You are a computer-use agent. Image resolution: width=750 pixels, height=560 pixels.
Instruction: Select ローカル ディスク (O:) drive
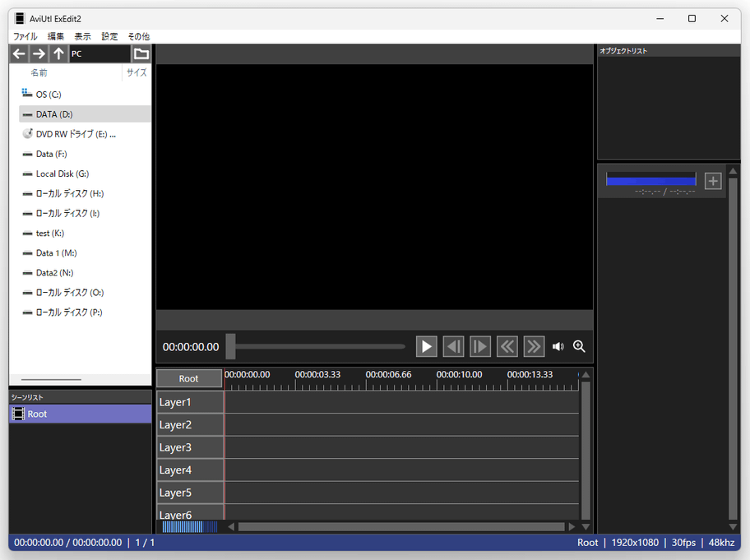pos(85,293)
